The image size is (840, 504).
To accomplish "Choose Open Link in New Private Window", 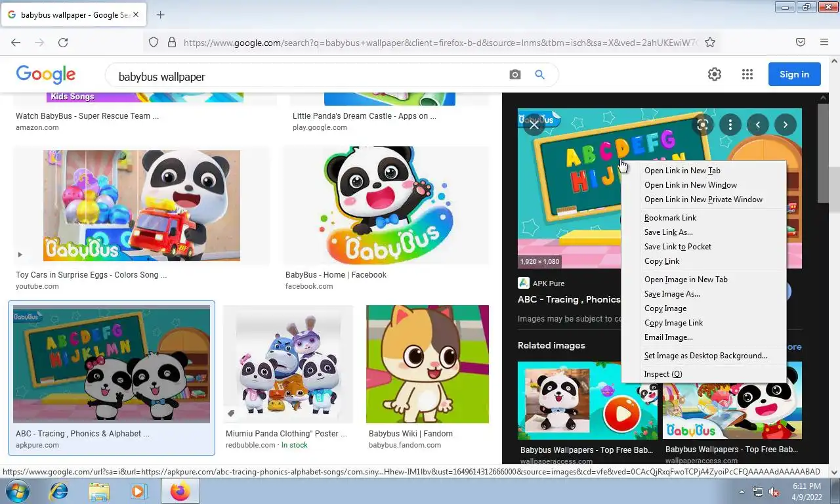I will pyautogui.click(x=703, y=199).
